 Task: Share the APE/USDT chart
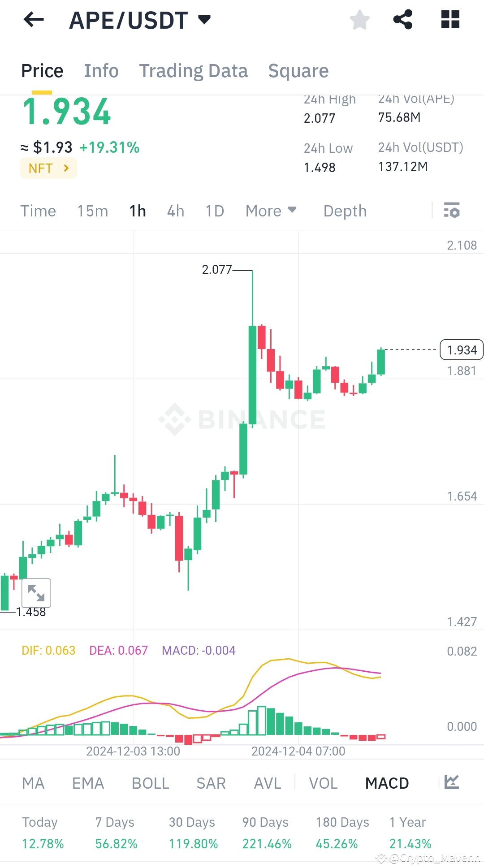[402, 20]
